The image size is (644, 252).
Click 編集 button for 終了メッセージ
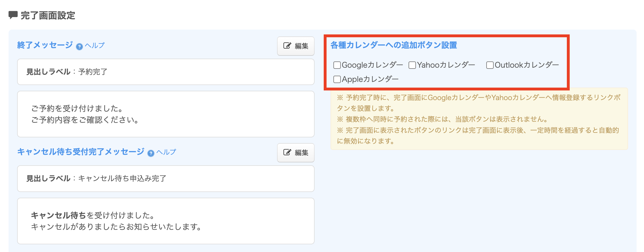pyautogui.click(x=296, y=46)
